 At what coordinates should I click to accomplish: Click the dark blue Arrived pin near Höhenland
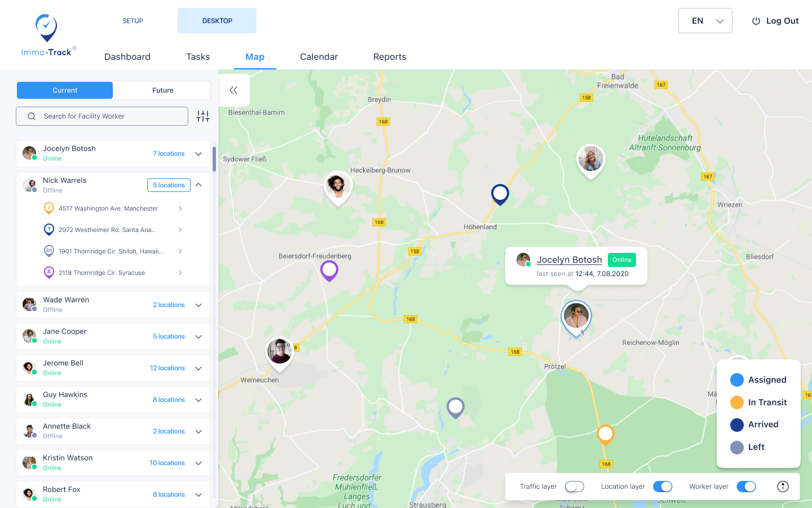500,194
